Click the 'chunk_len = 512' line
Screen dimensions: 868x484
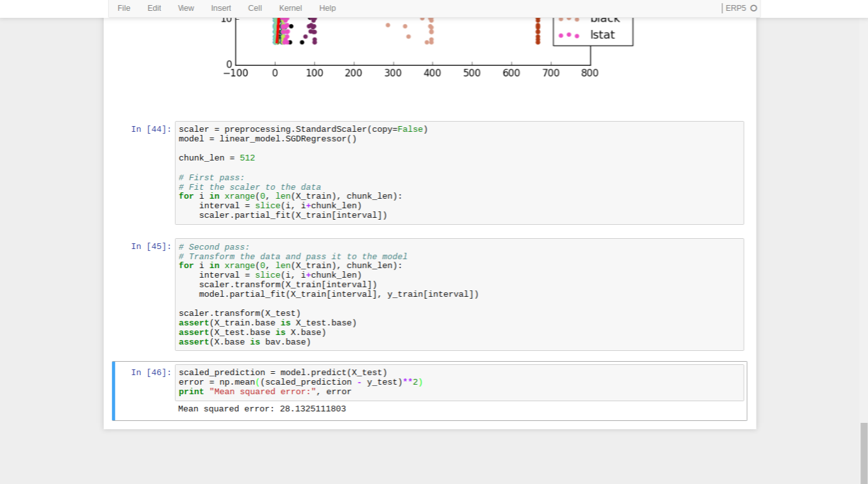click(217, 158)
